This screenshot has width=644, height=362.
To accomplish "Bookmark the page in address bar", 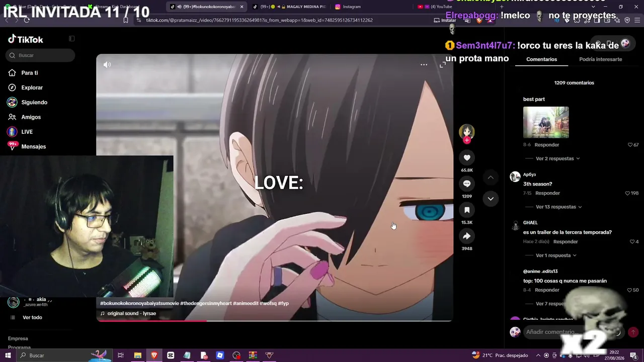I will 126,20.
